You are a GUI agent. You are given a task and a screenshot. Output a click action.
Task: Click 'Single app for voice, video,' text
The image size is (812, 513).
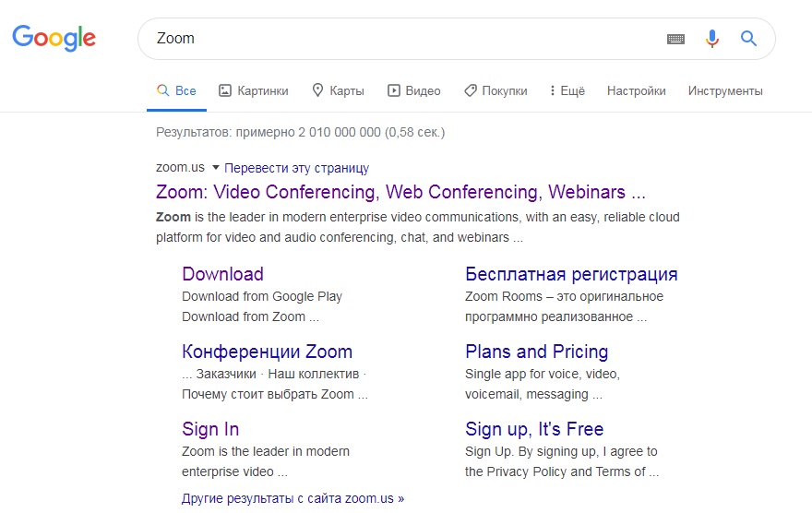543,374
